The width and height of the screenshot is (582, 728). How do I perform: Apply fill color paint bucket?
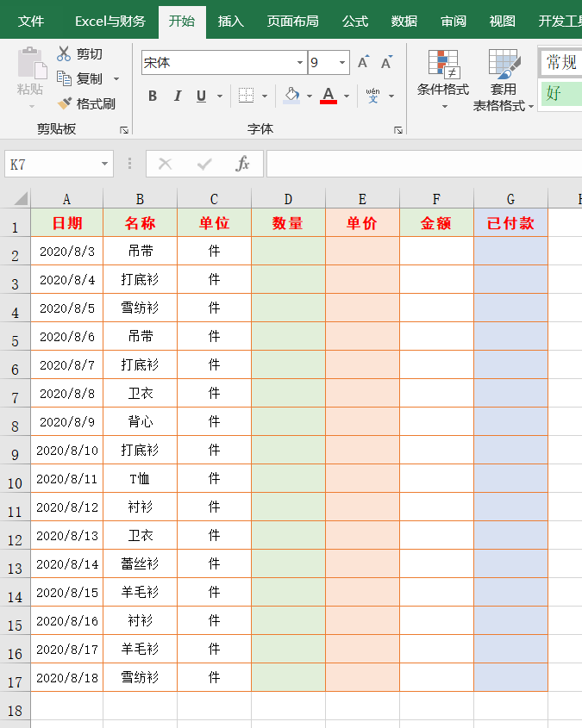coord(291,96)
